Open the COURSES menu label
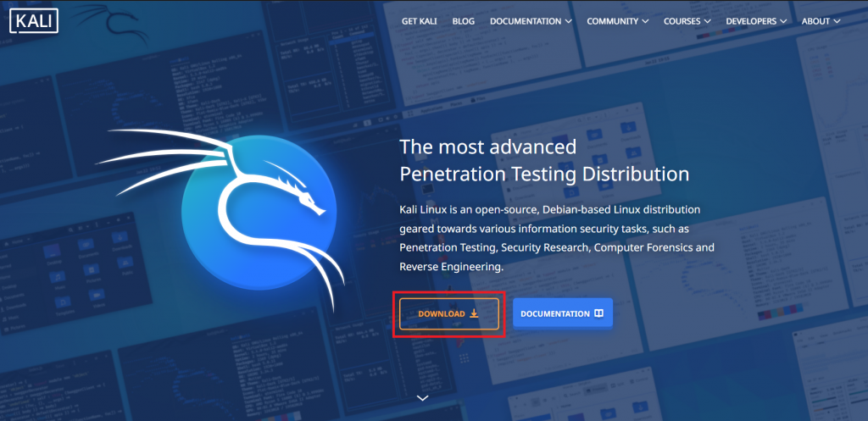Screen dimensions: 868x421 tap(682, 21)
